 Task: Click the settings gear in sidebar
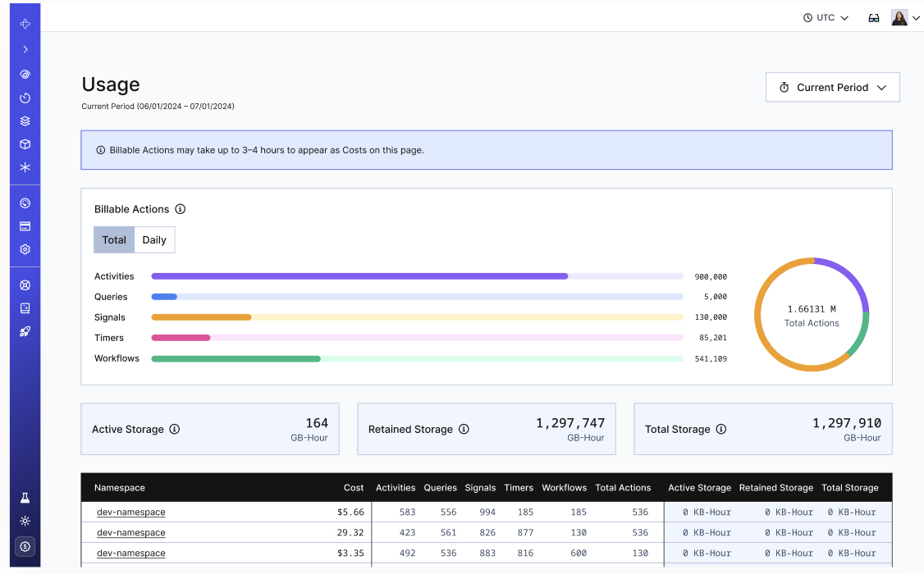25,249
